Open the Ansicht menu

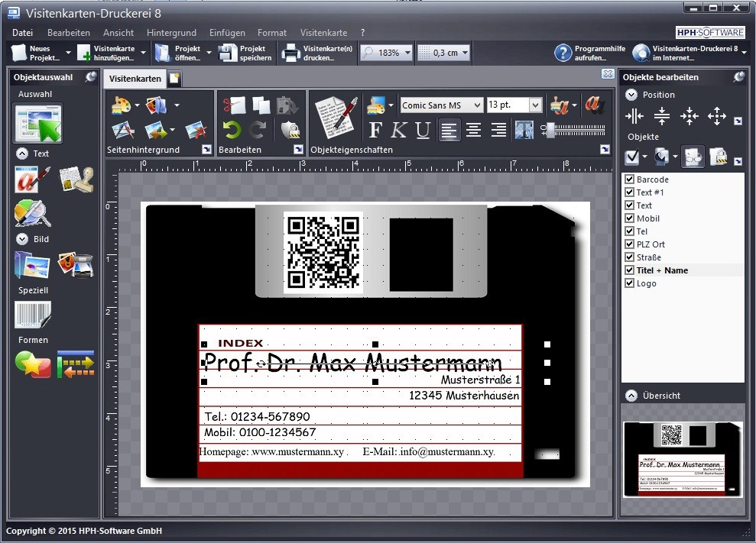coord(118,33)
